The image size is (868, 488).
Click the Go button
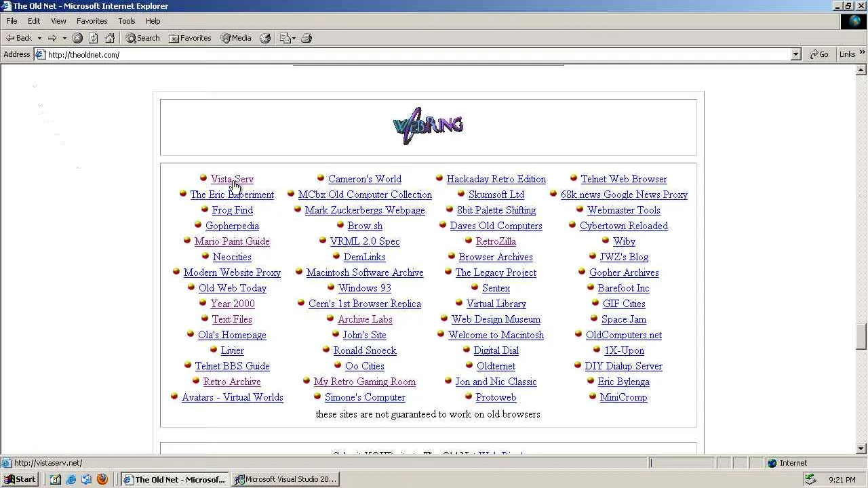click(819, 54)
